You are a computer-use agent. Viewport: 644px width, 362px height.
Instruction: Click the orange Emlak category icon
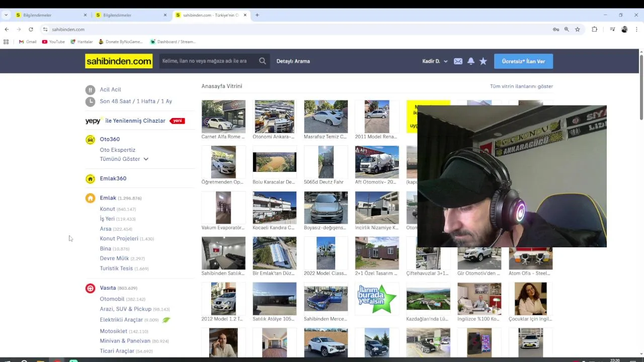(x=90, y=198)
